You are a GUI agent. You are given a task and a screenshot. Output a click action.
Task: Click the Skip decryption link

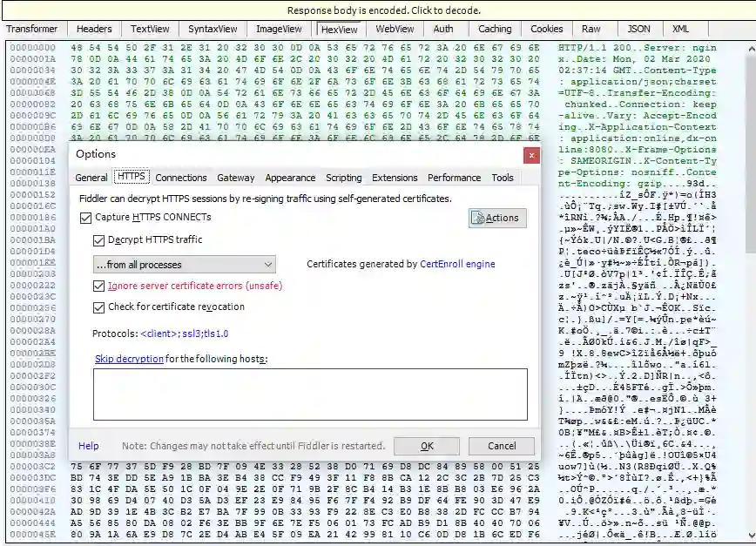tap(129, 359)
